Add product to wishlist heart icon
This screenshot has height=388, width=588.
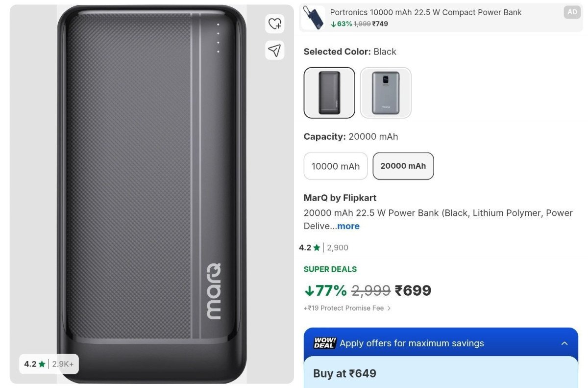(275, 24)
